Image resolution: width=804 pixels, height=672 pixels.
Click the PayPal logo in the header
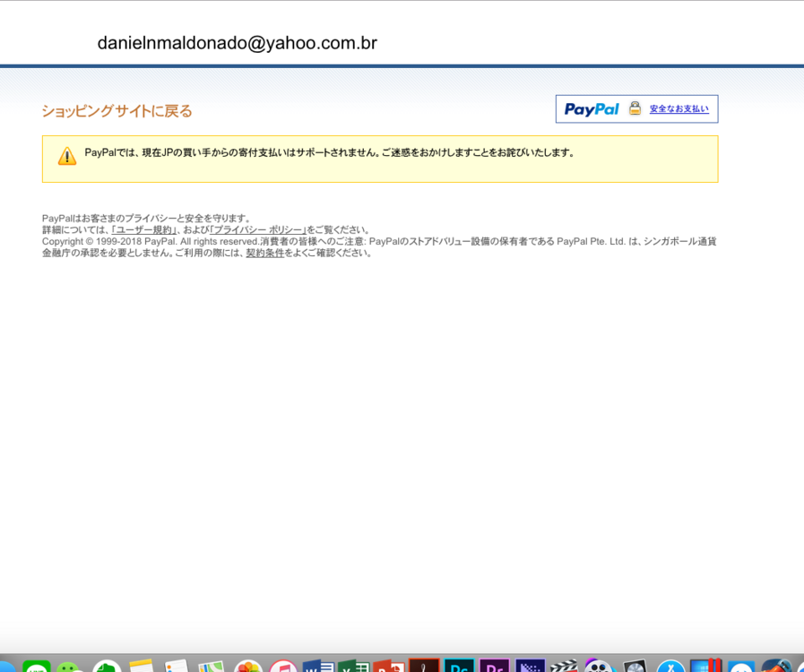(x=592, y=109)
